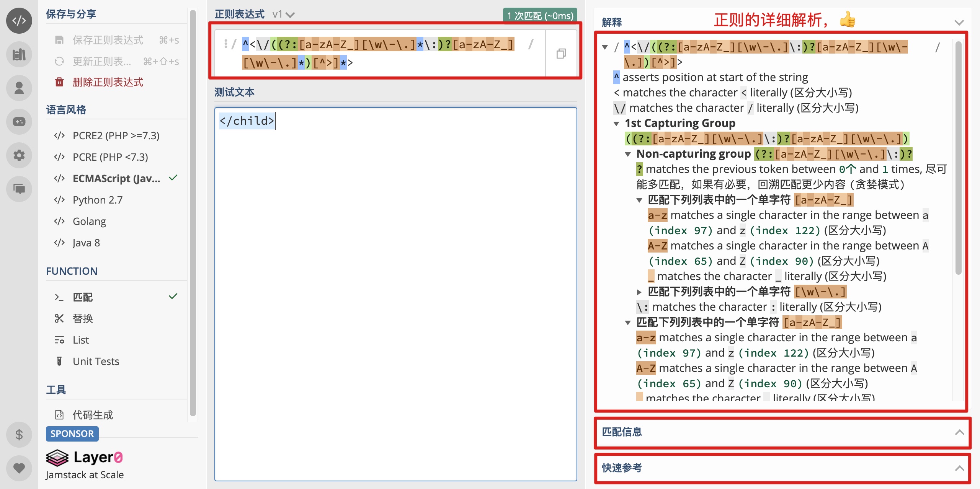This screenshot has width=980, height=489.
Task: Click code icon beside Golang flavor
Action: tap(59, 221)
